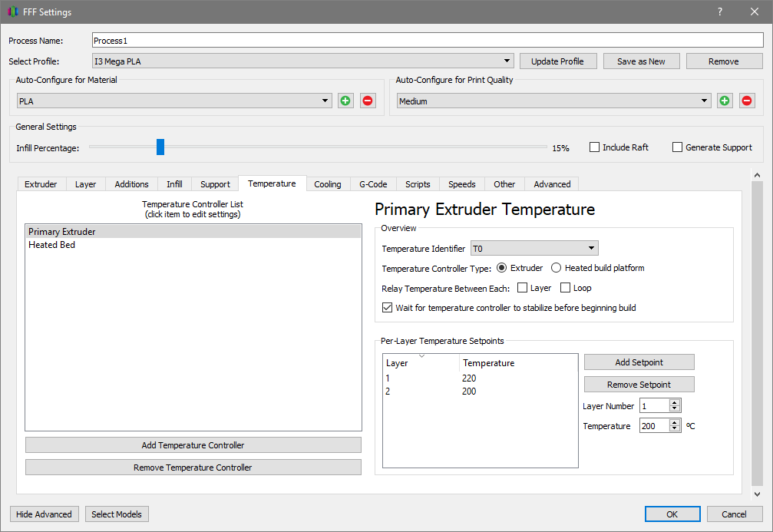The width and height of the screenshot is (773, 532).
Task: Click the Process Name input field
Action: [428, 41]
